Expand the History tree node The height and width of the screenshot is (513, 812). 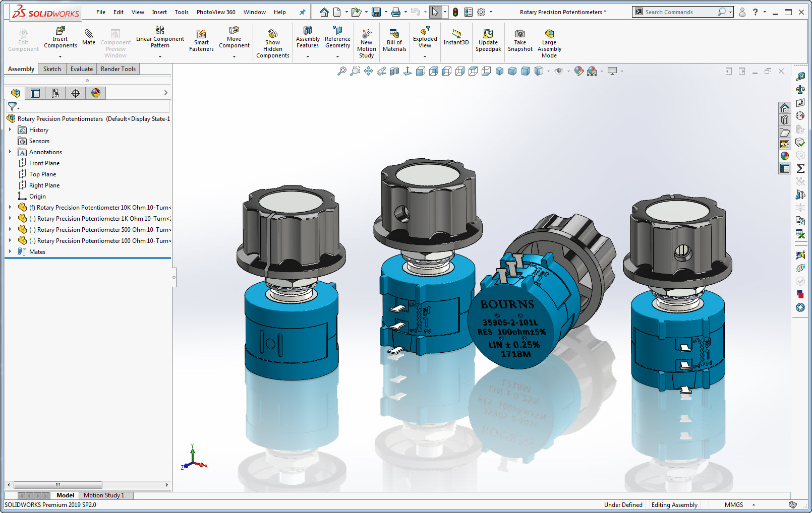coord(10,130)
